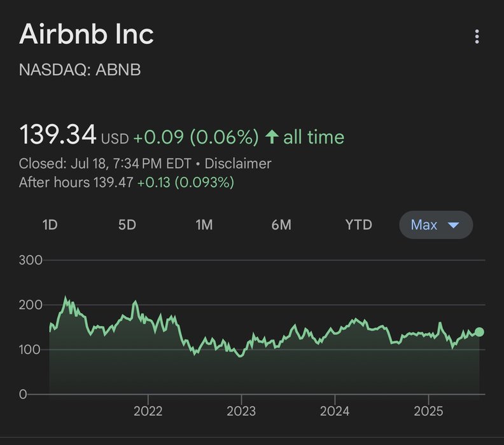The width and height of the screenshot is (504, 445).
Task: Click the green dot at chart end
Action: pos(479,332)
